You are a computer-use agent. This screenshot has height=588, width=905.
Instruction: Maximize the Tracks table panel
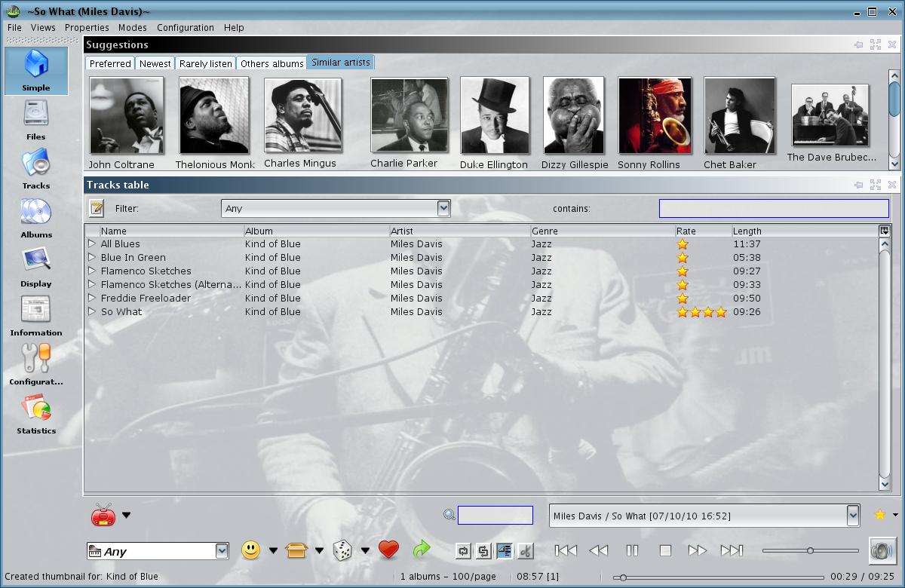pyautogui.click(x=876, y=185)
